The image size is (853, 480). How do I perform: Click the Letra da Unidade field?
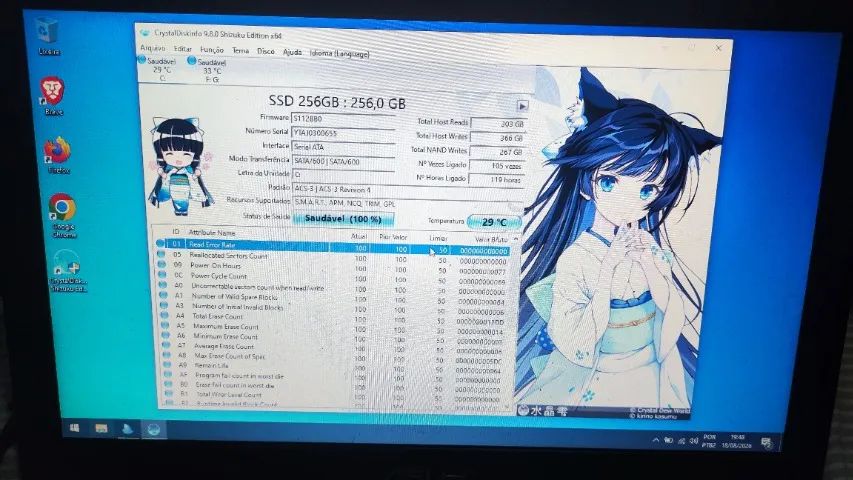point(343,175)
